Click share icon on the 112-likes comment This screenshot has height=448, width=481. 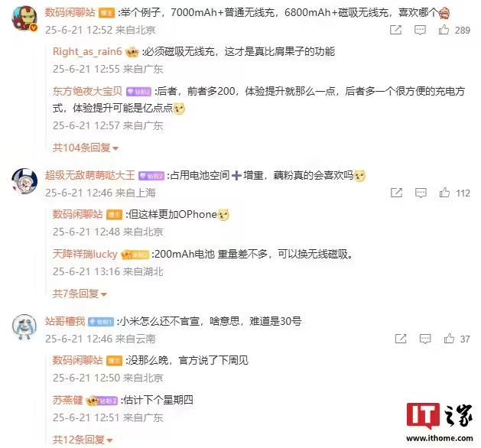point(396,193)
